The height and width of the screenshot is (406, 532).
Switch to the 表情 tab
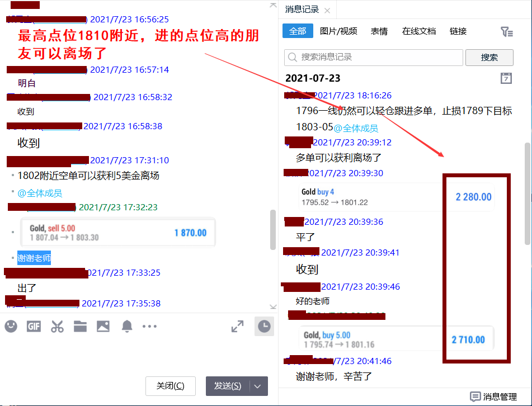click(x=379, y=31)
